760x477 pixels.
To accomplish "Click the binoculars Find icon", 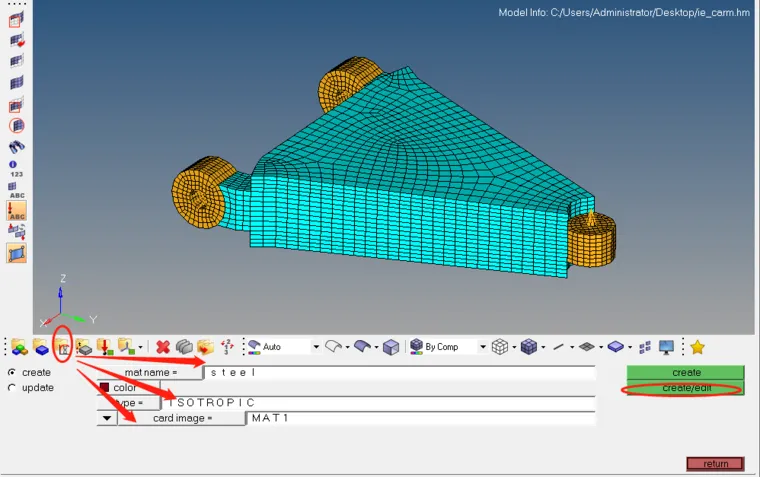I will coord(16,146).
